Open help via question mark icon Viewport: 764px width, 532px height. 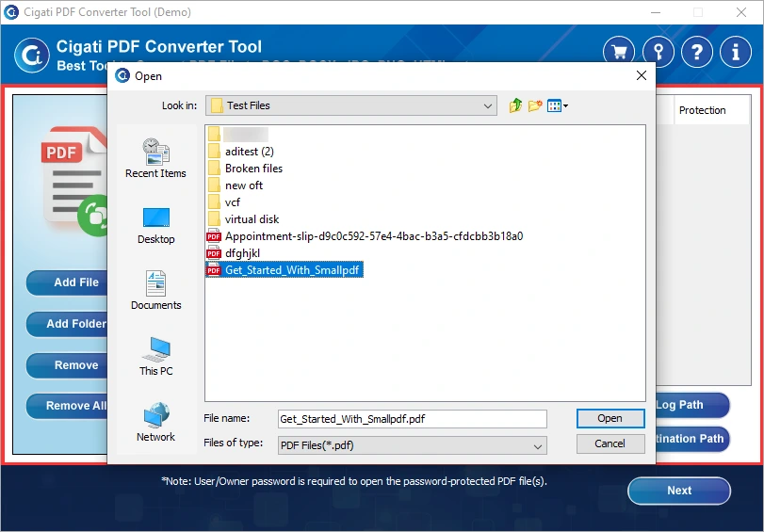[x=697, y=52]
